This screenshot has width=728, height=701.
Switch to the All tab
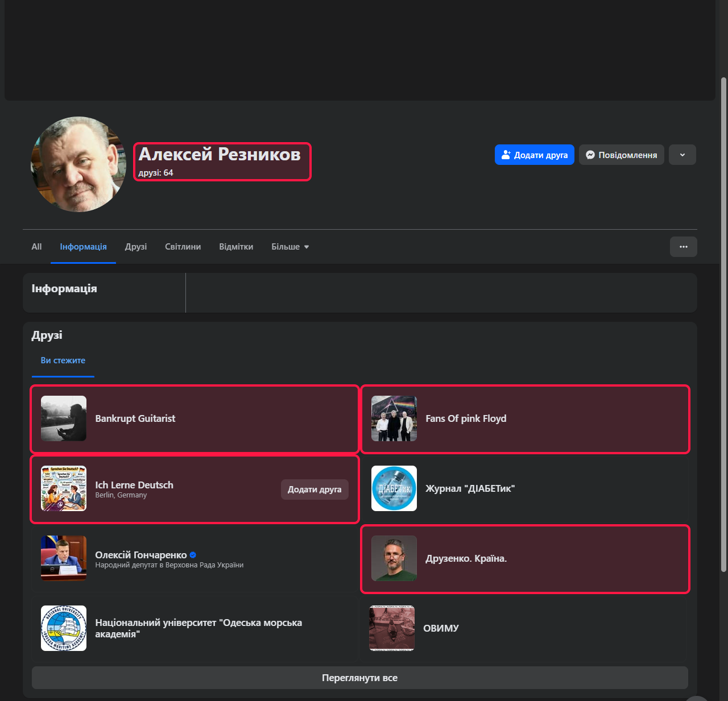pyautogui.click(x=36, y=247)
